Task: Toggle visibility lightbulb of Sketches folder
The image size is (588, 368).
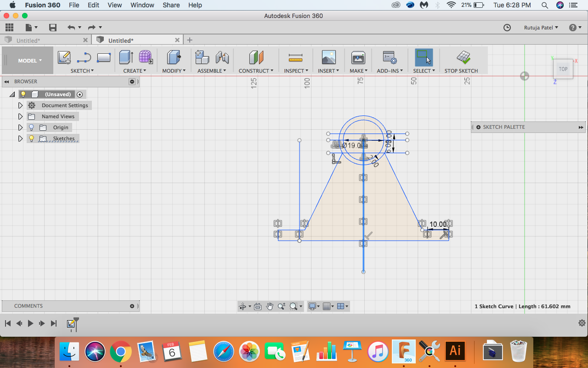Action: point(31,138)
